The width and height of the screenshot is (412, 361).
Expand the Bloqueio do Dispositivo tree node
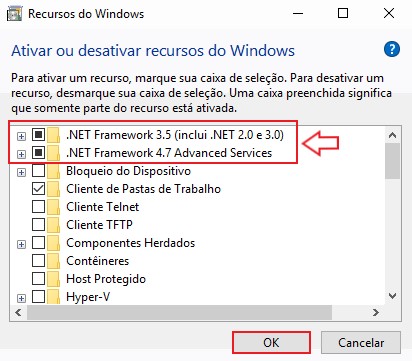[21, 172]
